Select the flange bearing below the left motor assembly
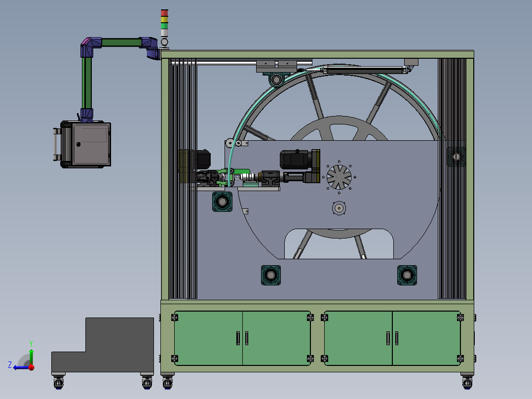 222,201
